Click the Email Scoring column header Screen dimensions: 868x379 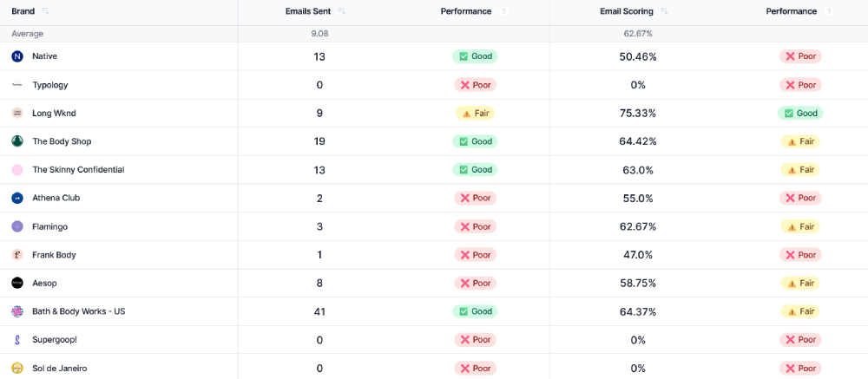[627, 11]
